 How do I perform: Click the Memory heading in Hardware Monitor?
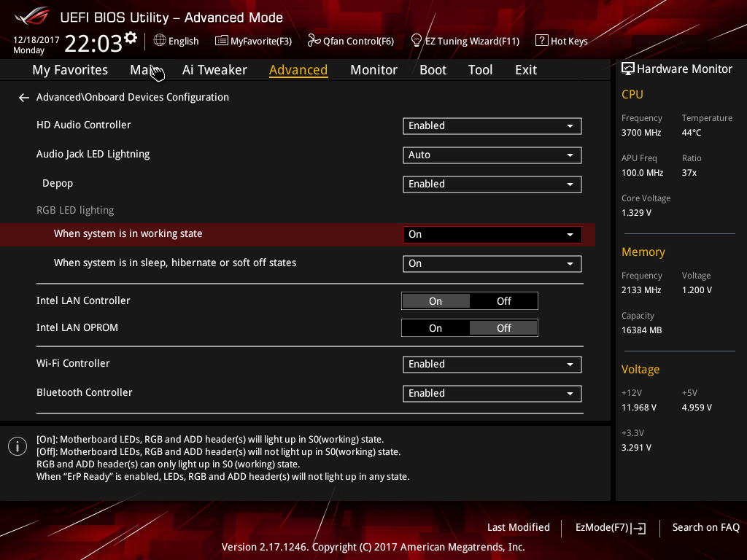tap(643, 252)
